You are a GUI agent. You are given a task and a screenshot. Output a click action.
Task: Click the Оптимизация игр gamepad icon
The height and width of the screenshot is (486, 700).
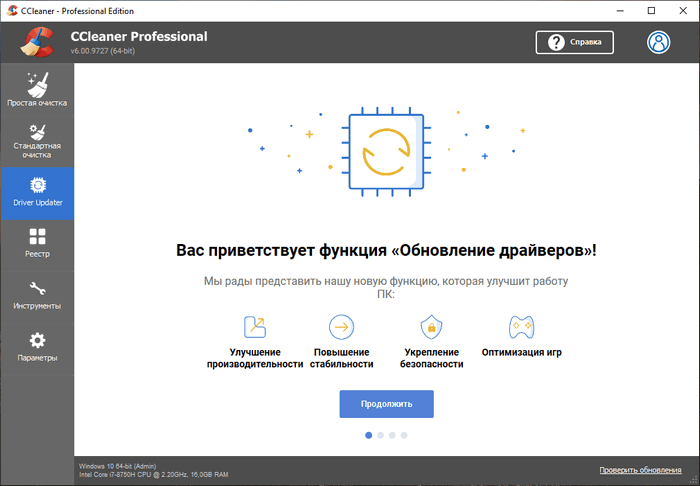(521, 327)
